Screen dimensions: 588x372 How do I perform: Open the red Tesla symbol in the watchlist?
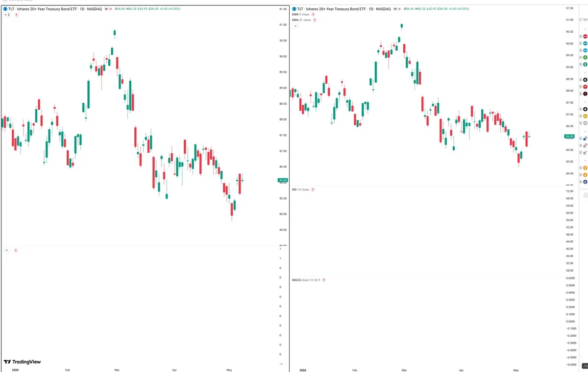click(585, 87)
